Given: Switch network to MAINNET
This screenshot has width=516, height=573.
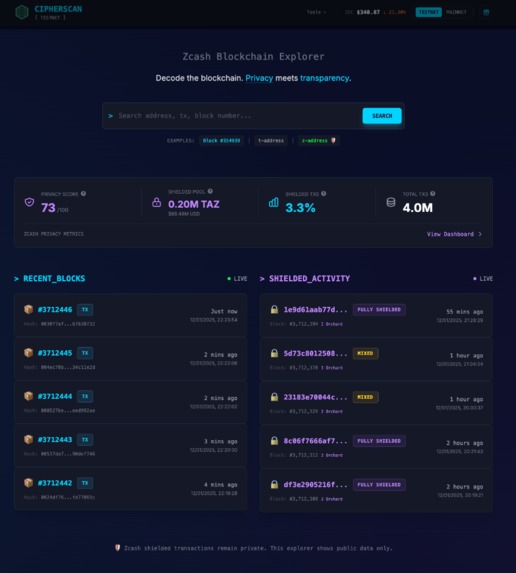Looking at the screenshot, I should coord(456,12).
